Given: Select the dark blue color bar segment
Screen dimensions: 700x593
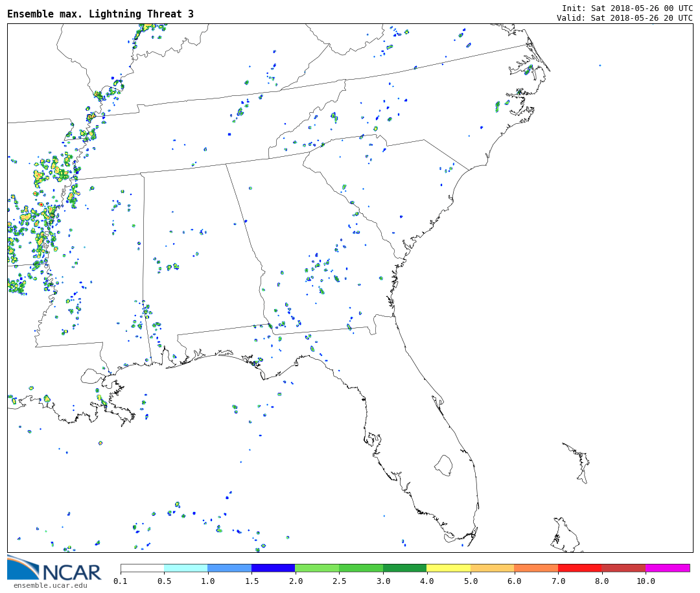Looking at the screenshot, I should (273, 568).
